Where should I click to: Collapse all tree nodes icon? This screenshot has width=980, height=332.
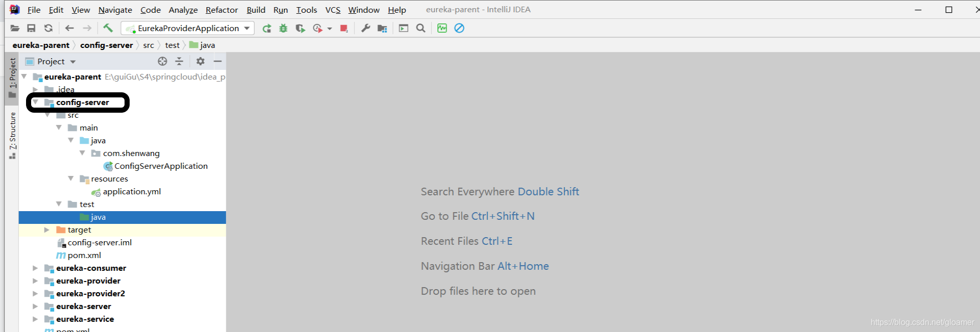[179, 61]
